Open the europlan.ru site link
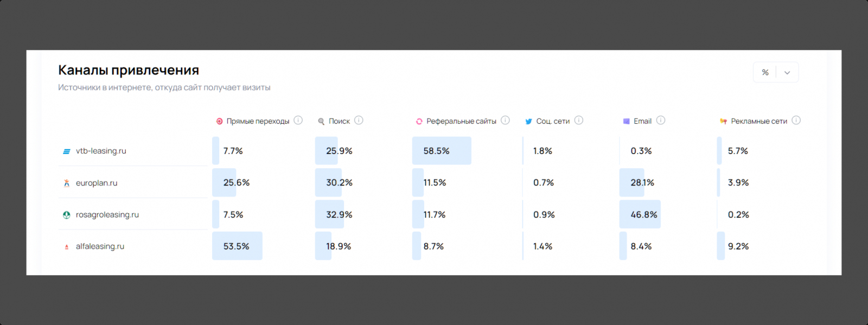The height and width of the screenshot is (325, 868). click(97, 183)
